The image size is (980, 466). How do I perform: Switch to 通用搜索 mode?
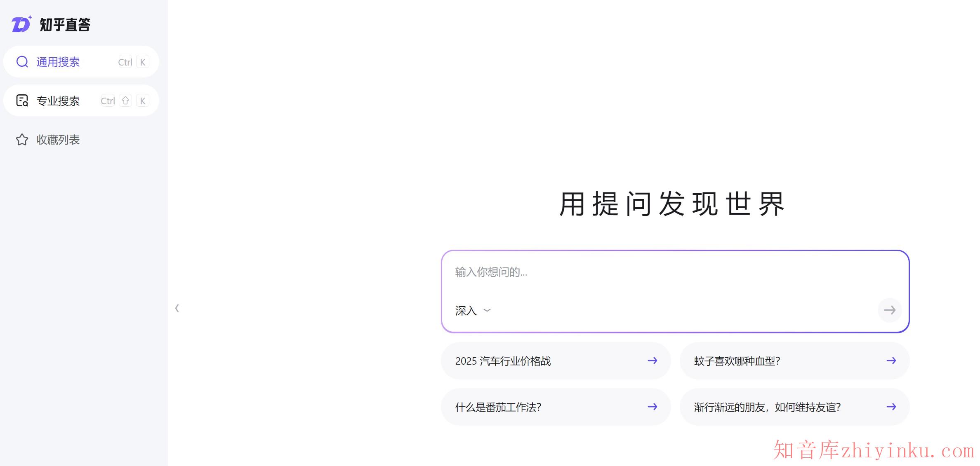(58, 61)
